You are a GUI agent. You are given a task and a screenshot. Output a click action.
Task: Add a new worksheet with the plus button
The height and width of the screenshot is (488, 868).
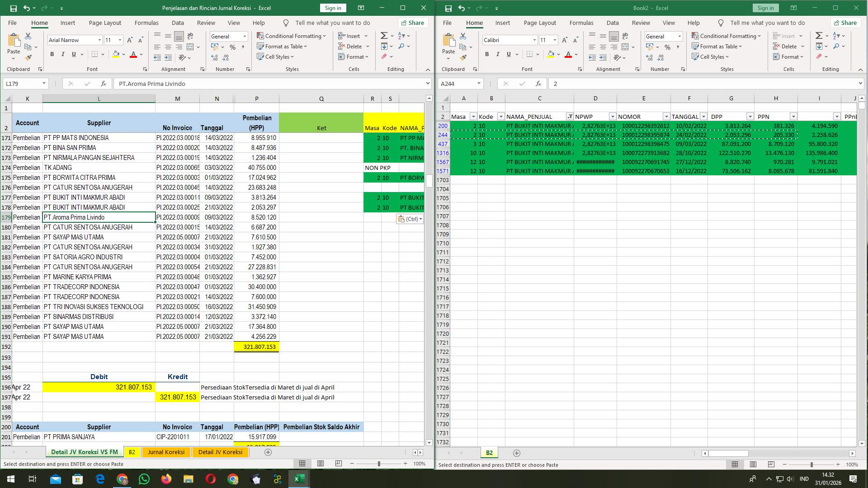point(516,453)
